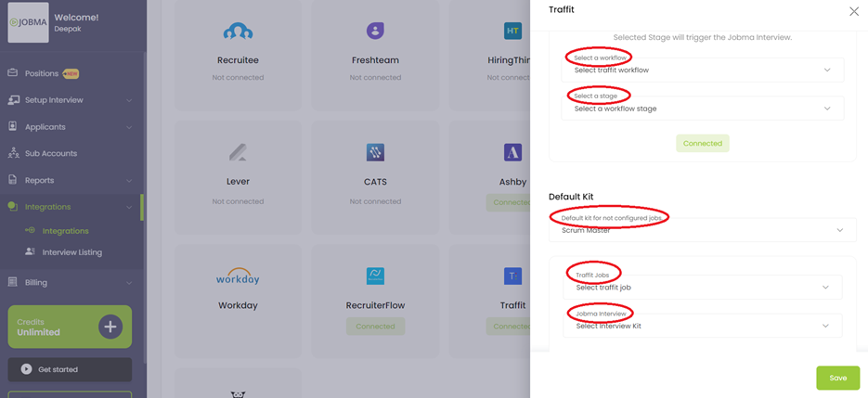Click the Workday logo
Image resolution: width=868 pixels, height=398 pixels.
point(238,276)
